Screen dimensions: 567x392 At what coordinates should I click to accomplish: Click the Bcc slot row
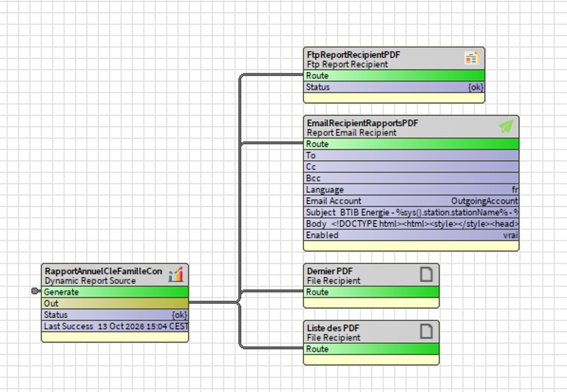click(x=411, y=178)
